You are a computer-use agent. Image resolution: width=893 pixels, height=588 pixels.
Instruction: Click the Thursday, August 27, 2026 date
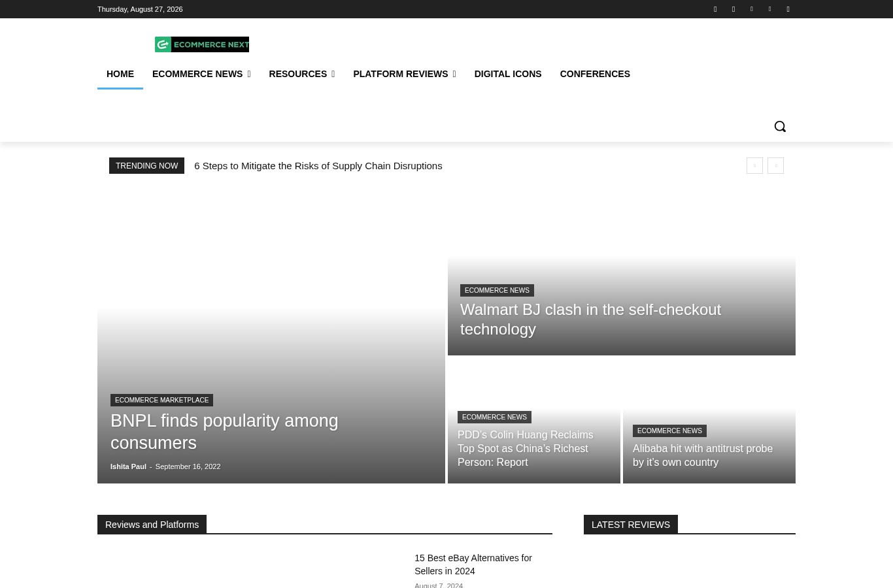(140, 9)
